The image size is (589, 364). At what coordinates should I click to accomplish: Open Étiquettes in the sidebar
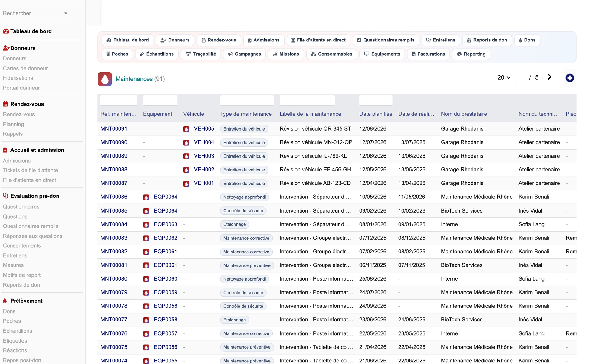coord(15,341)
